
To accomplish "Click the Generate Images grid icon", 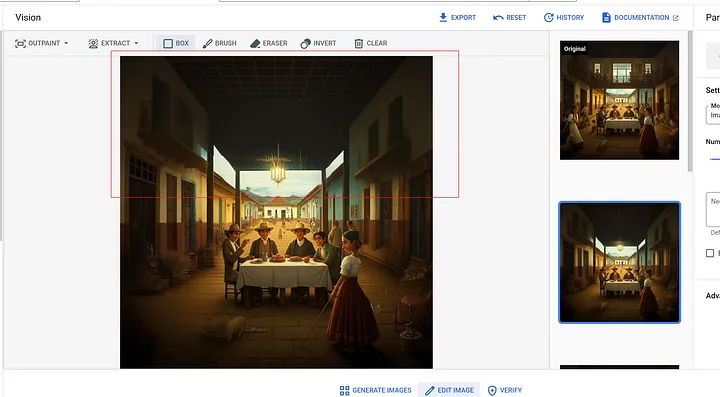I will pos(344,390).
